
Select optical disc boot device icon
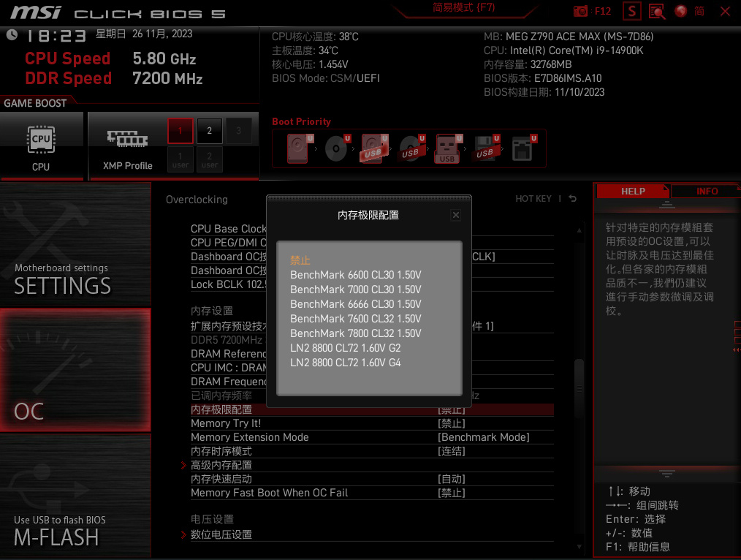[337, 148]
